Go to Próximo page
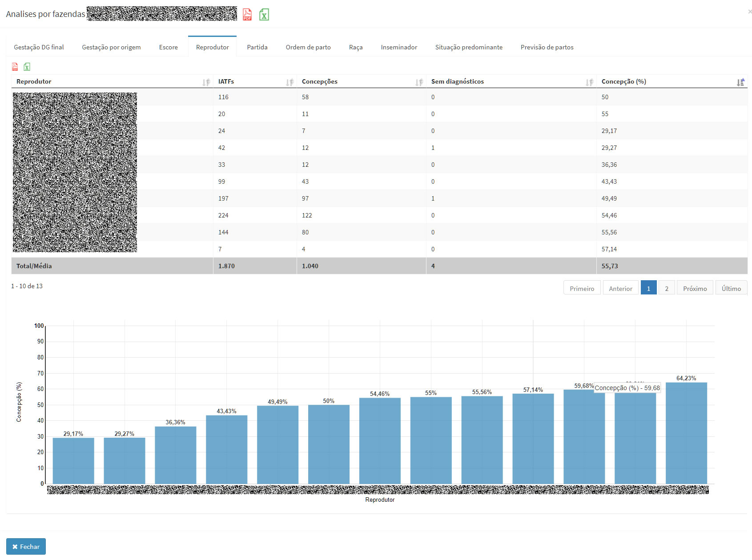Screen dimensions: 752x560 click(x=695, y=288)
